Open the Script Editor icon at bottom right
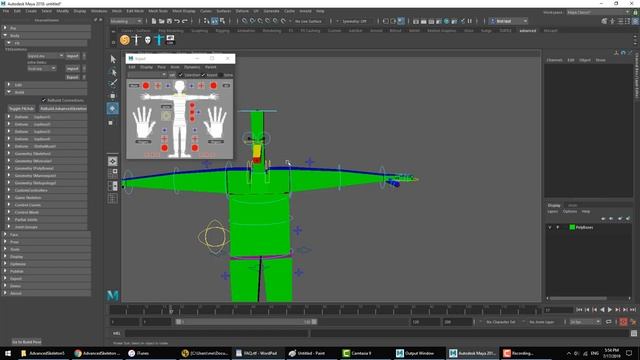This screenshot has height=360, width=640. pos(634,333)
